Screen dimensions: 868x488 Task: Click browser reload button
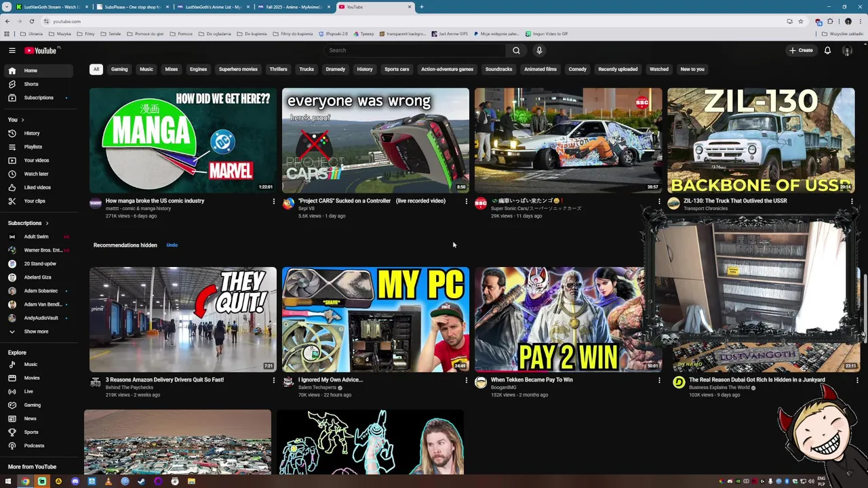pyautogui.click(x=31, y=21)
